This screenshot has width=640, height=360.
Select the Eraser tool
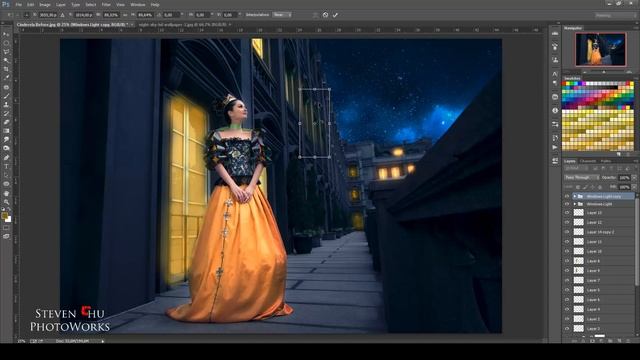[x=6, y=122]
